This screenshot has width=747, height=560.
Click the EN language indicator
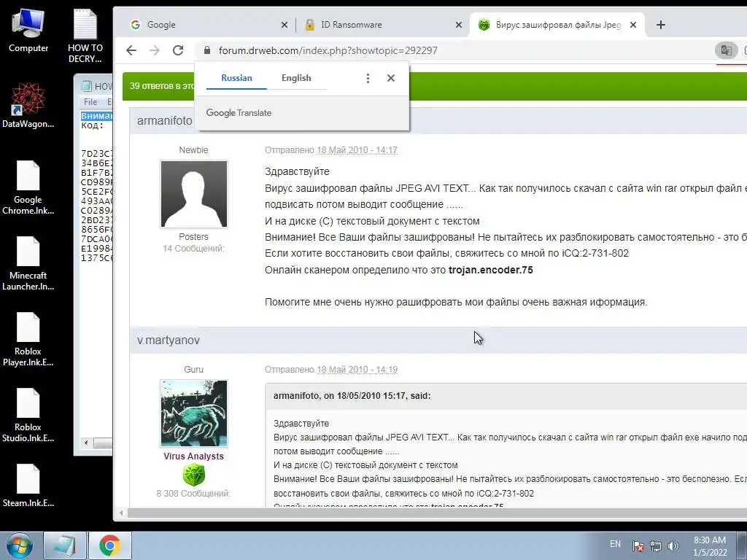coord(616,544)
